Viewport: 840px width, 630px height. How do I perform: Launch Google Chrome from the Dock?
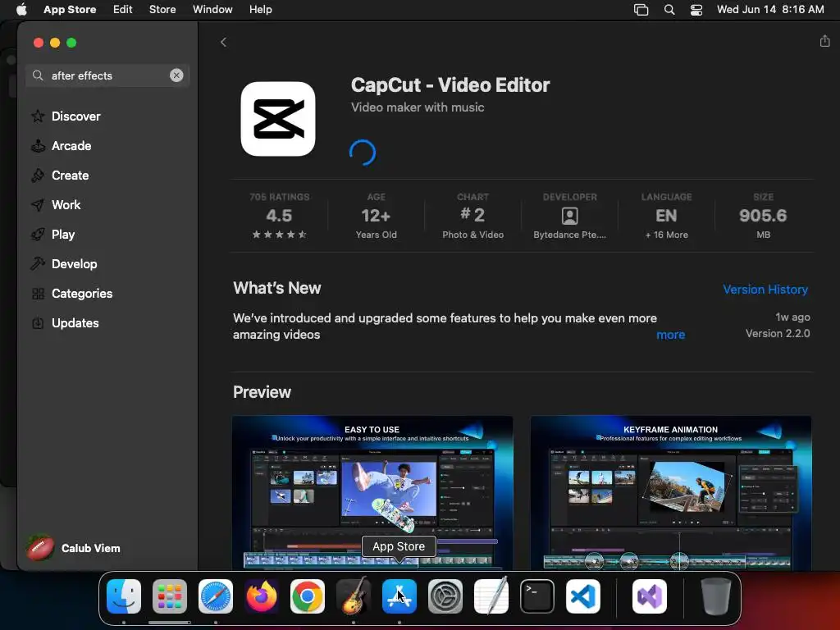point(308,596)
